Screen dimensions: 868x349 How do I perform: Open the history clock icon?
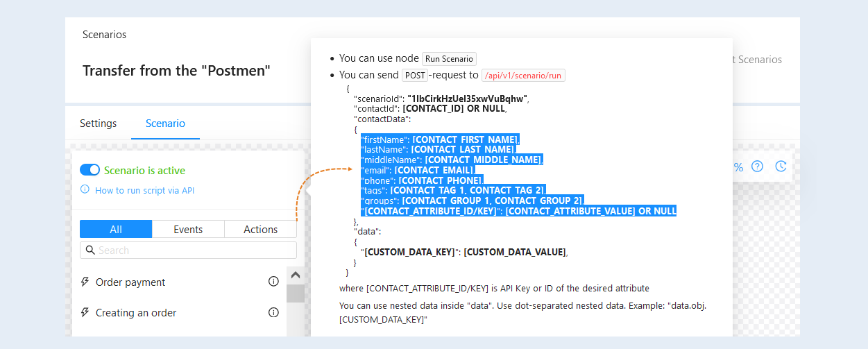coord(781,167)
